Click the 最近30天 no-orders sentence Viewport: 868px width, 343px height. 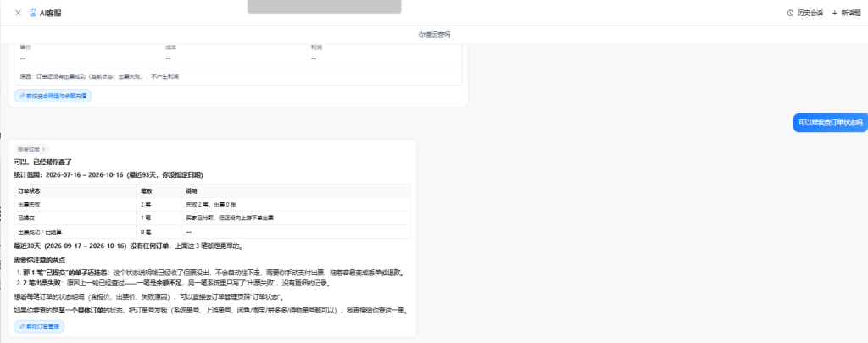click(128, 246)
